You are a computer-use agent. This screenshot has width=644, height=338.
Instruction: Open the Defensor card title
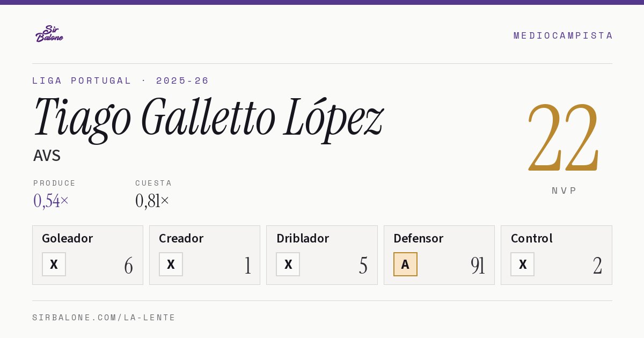(418, 238)
